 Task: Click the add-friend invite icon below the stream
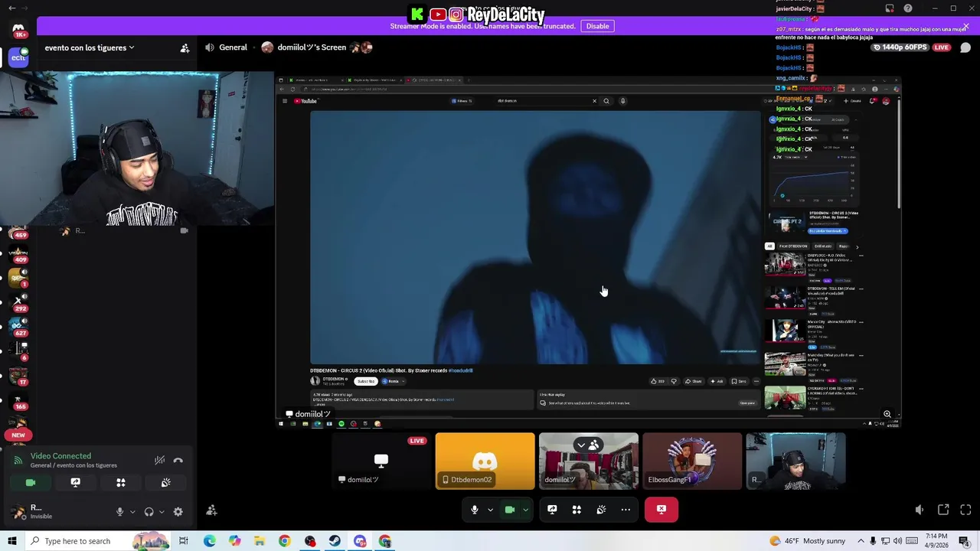(x=212, y=510)
